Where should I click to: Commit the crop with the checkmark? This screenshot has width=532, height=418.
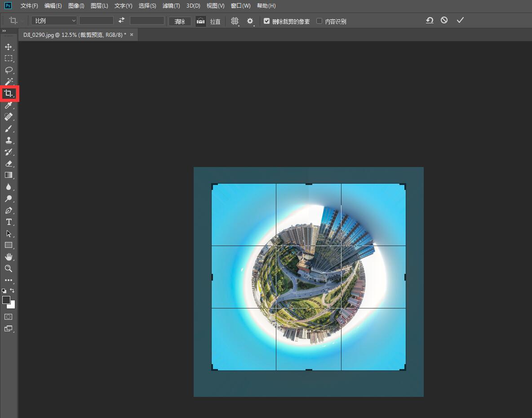click(x=460, y=20)
